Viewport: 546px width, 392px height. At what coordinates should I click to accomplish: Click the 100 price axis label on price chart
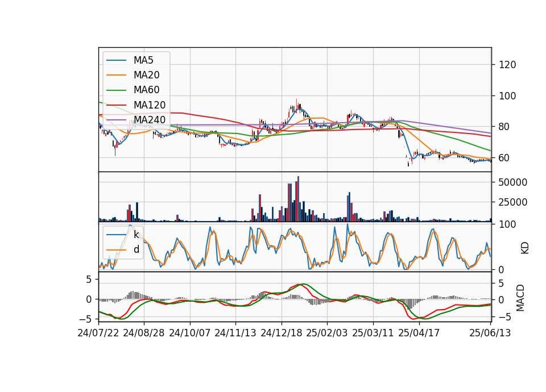[507, 96]
